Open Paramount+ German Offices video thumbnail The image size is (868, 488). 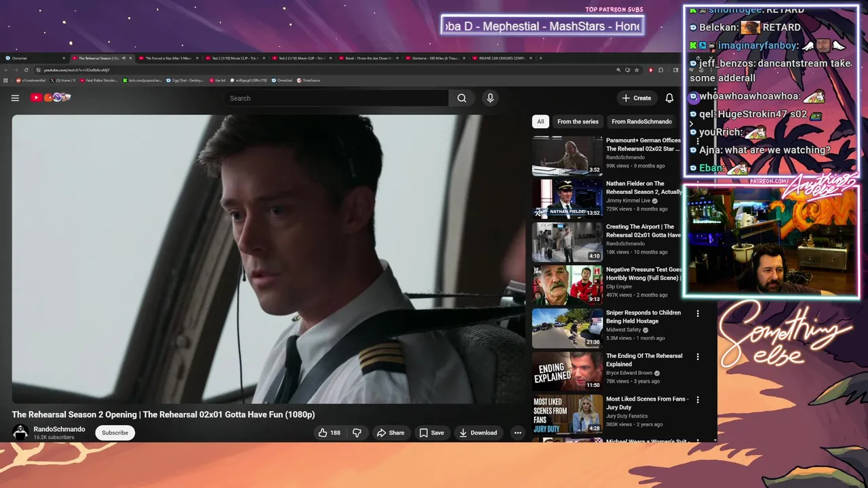coord(567,155)
